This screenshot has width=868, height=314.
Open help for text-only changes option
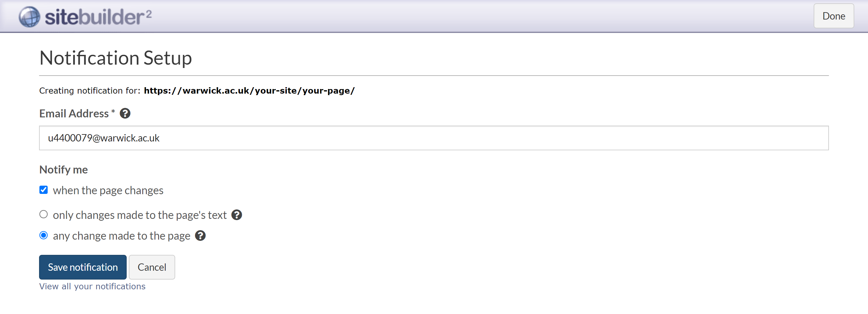click(x=237, y=215)
